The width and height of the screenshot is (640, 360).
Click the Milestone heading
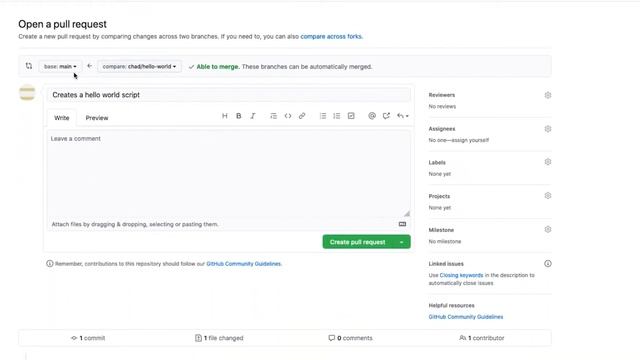click(441, 230)
